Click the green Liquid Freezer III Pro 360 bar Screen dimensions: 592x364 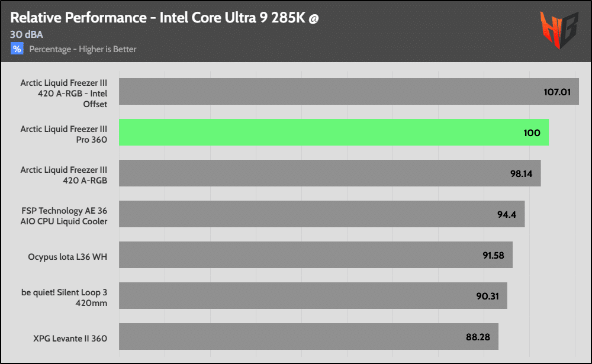(334, 133)
